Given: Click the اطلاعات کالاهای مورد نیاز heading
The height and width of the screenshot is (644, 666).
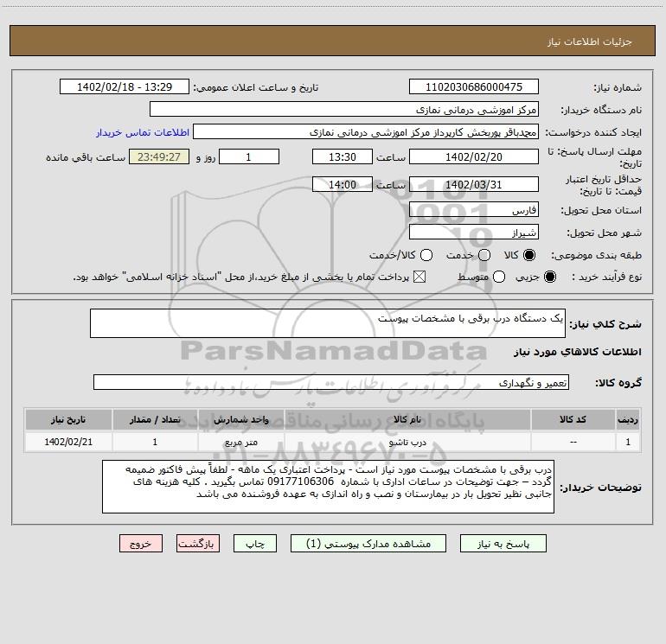Looking at the screenshot, I should 578,352.
